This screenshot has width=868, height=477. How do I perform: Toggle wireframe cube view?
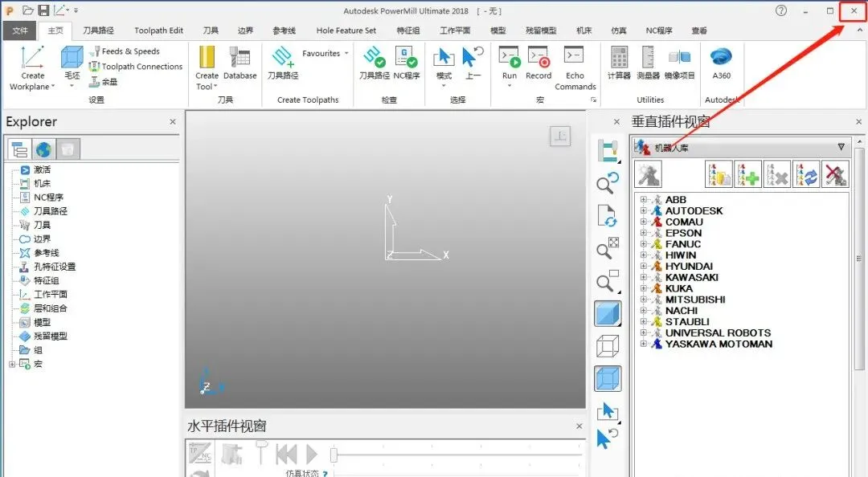[608, 347]
